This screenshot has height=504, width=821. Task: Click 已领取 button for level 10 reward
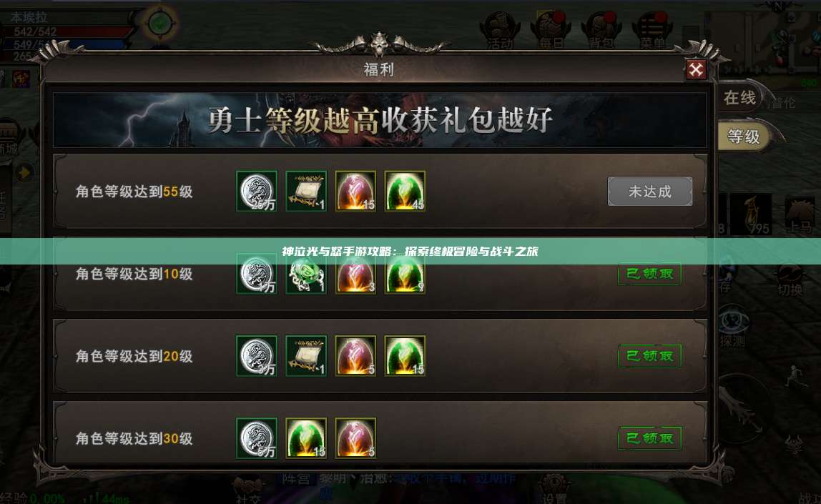point(650,275)
